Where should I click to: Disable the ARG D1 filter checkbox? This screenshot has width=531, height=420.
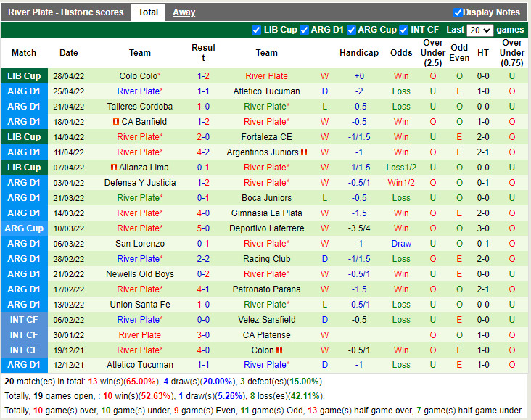(x=304, y=30)
